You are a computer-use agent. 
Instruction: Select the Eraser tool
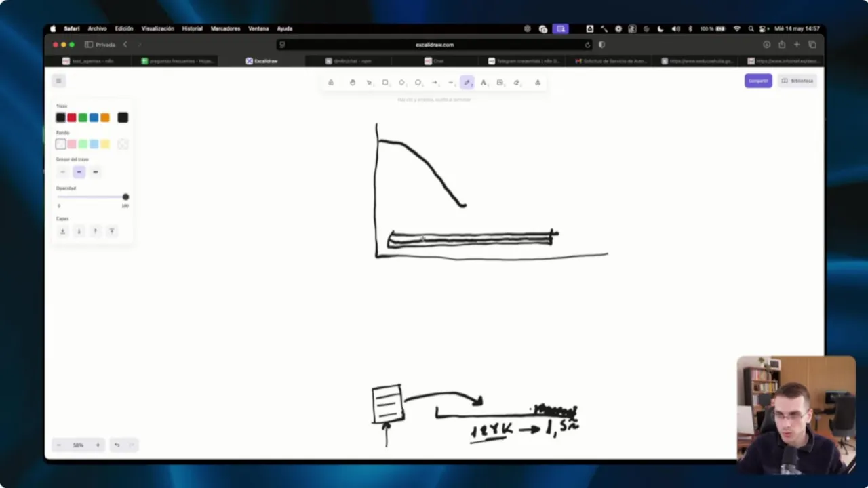click(517, 83)
